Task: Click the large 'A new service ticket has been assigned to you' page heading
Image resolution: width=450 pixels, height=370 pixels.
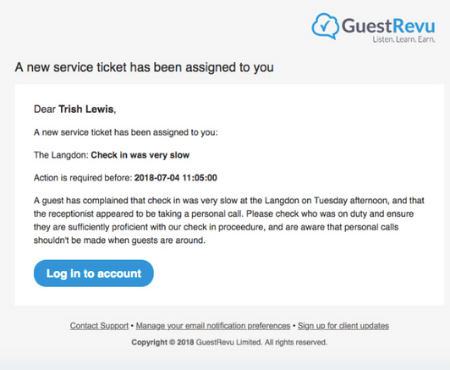Action: tap(144, 67)
